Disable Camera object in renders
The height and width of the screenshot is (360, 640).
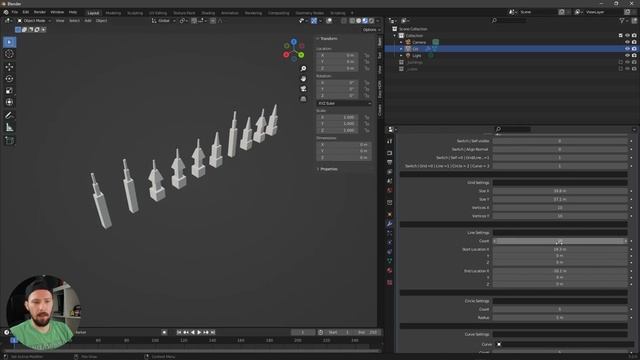click(634, 42)
